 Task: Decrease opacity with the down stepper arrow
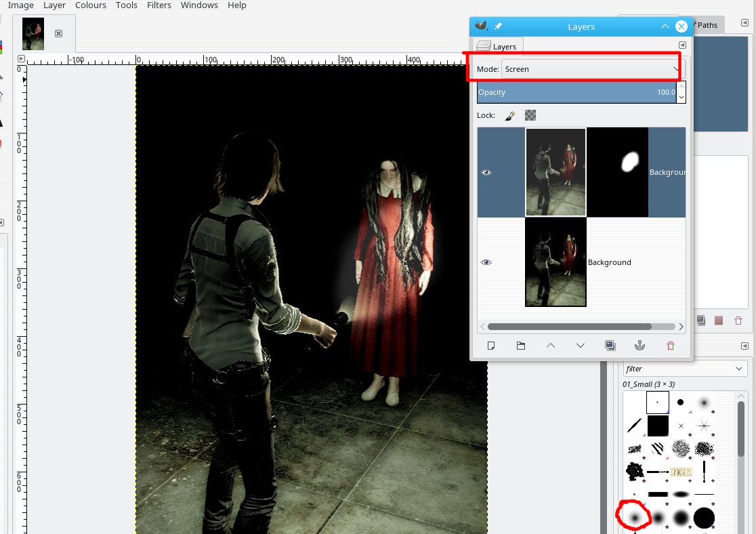[681, 98]
